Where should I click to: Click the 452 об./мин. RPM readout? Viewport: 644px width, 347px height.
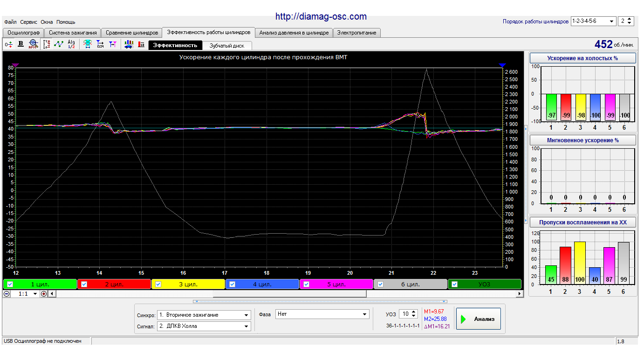coord(614,44)
